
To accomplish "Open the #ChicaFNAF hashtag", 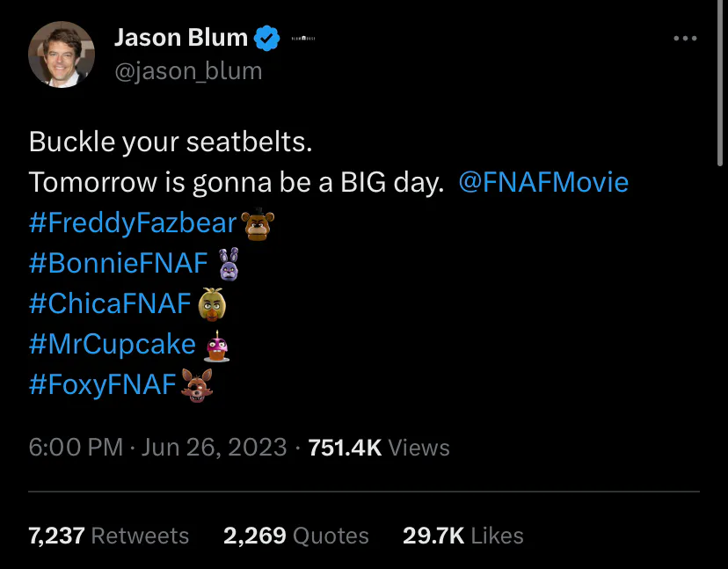I will 110,303.
